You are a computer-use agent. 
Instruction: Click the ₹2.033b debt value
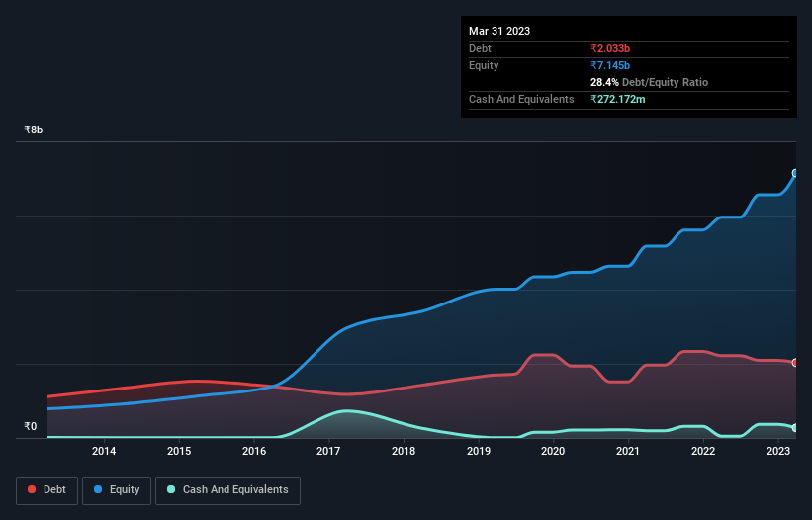[610, 48]
